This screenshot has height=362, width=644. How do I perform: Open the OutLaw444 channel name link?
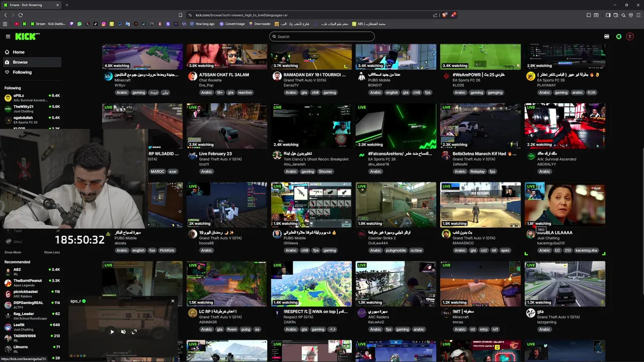point(377,243)
